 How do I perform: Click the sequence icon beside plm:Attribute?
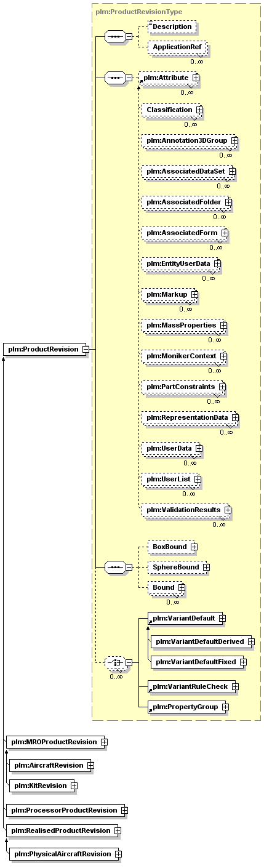coord(114,78)
